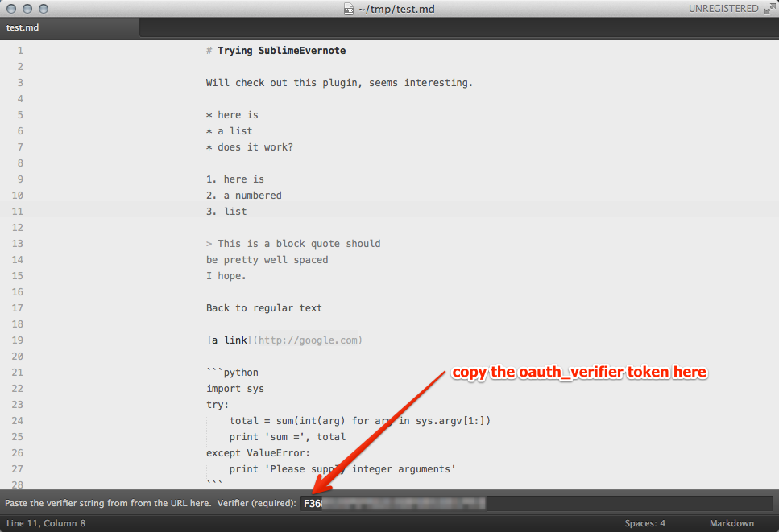
Task: Click the 'import sys' line
Action: (235, 389)
